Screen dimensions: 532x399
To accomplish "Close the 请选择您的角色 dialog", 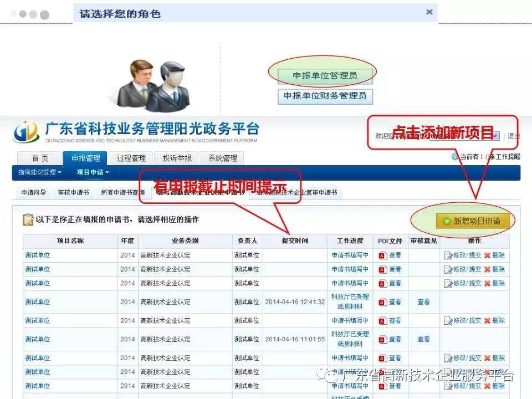I will (429, 12).
